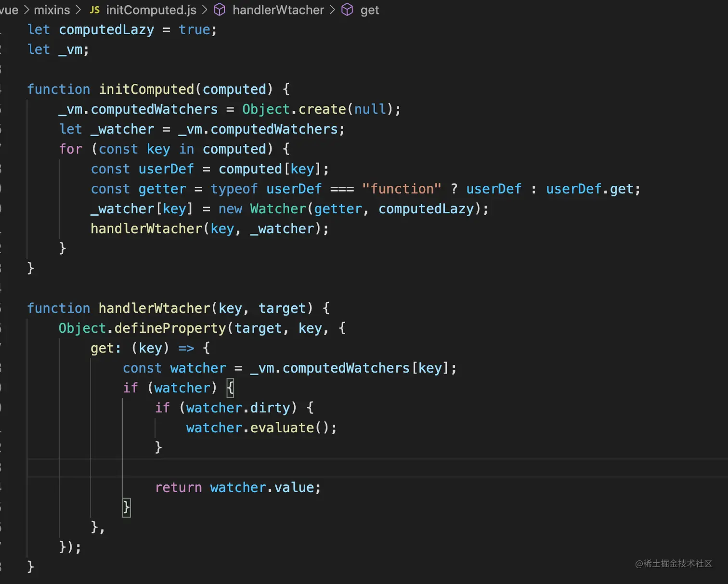Click 'computedLazy' argument in Watcher call
Screen dimensions: 728x584
[426, 209]
